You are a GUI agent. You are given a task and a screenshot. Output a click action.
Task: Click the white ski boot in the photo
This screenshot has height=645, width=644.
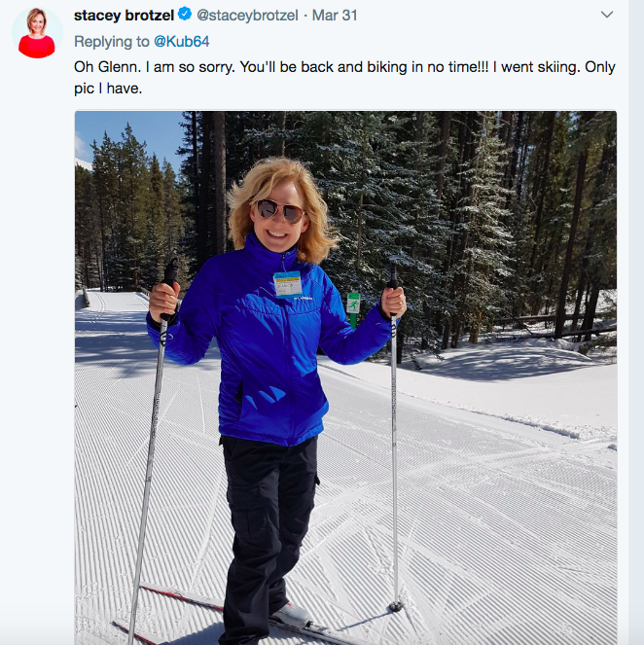click(x=289, y=614)
